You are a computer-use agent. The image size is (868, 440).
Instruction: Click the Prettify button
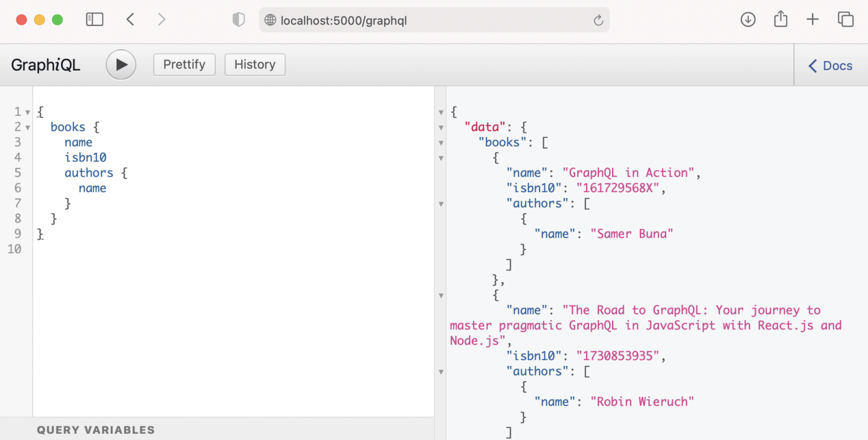[x=184, y=64]
